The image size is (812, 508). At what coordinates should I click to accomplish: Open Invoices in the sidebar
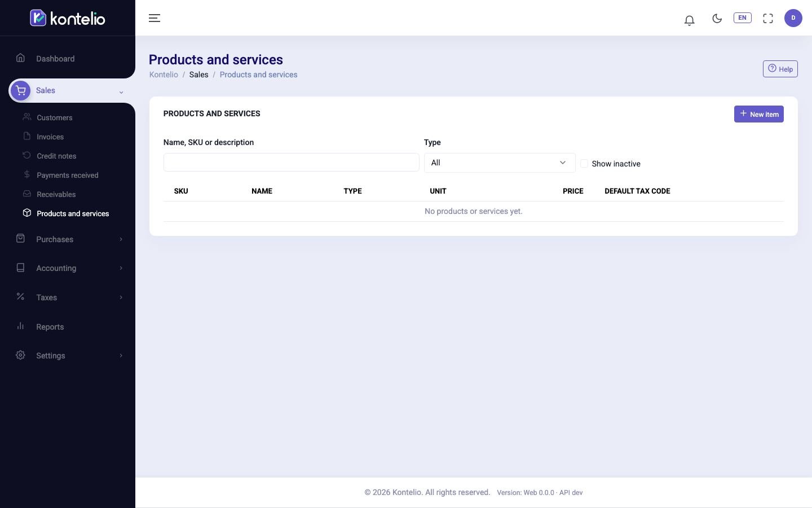pyautogui.click(x=50, y=137)
